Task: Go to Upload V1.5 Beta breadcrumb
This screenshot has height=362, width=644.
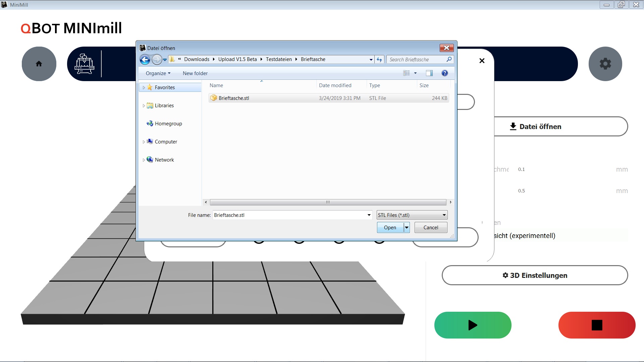Action: pyautogui.click(x=237, y=59)
